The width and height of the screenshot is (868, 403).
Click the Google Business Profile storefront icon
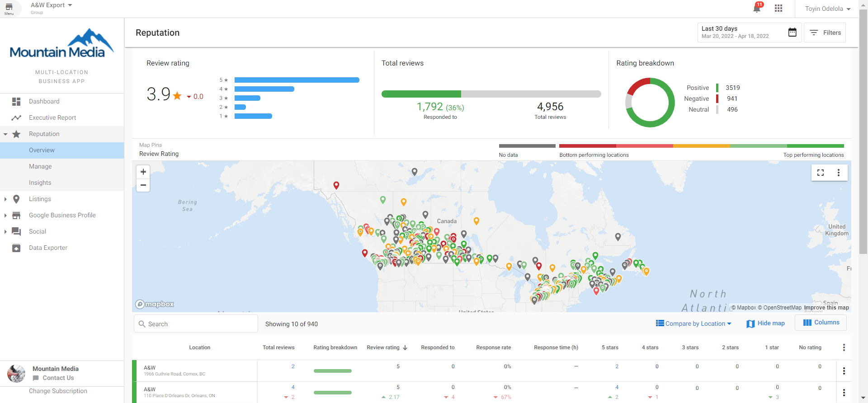coord(16,215)
